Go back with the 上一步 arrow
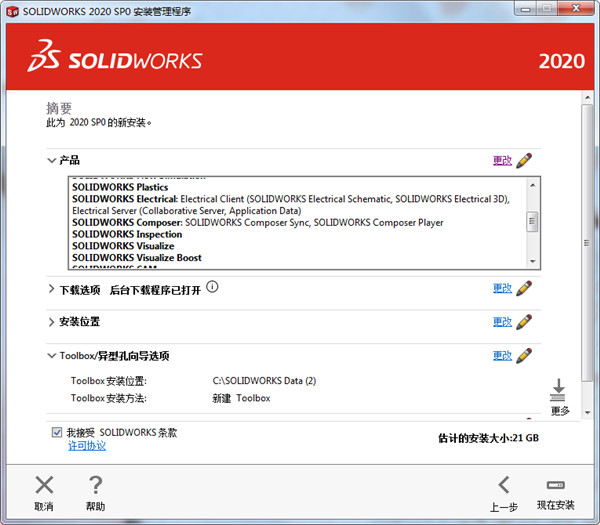This screenshot has width=600, height=525. pyautogui.click(x=504, y=486)
